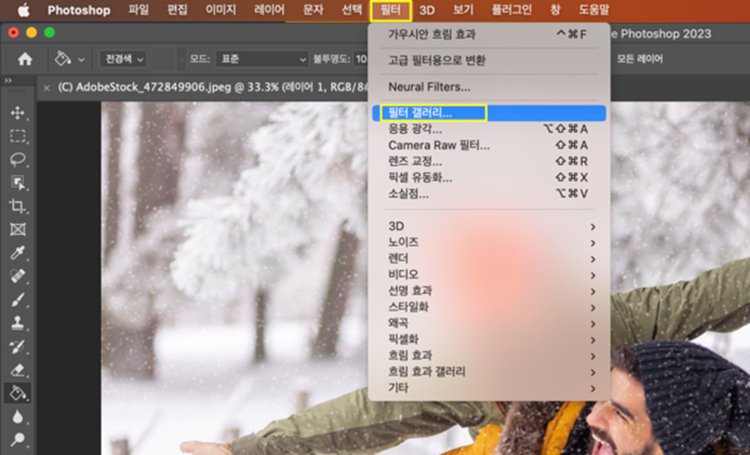Open the 선택 menu

(x=352, y=10)
